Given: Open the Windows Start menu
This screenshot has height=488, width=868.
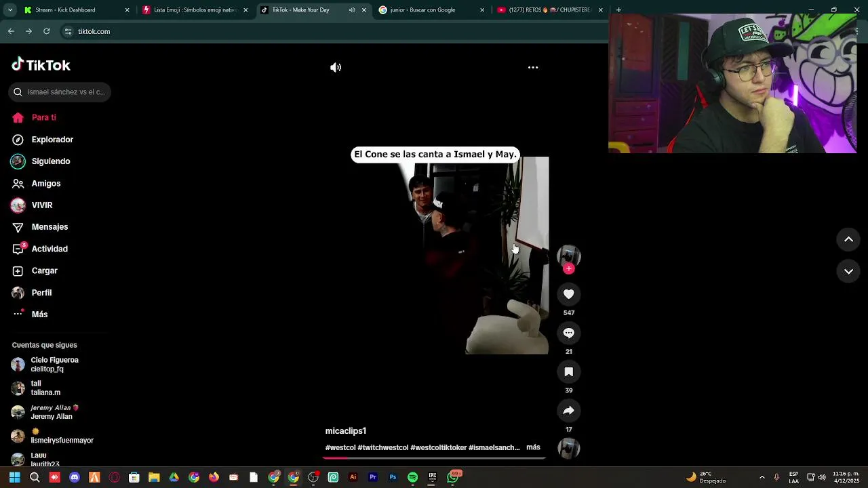Looking at the screenshot, I should pyautogui.click(x=15, y=477).
